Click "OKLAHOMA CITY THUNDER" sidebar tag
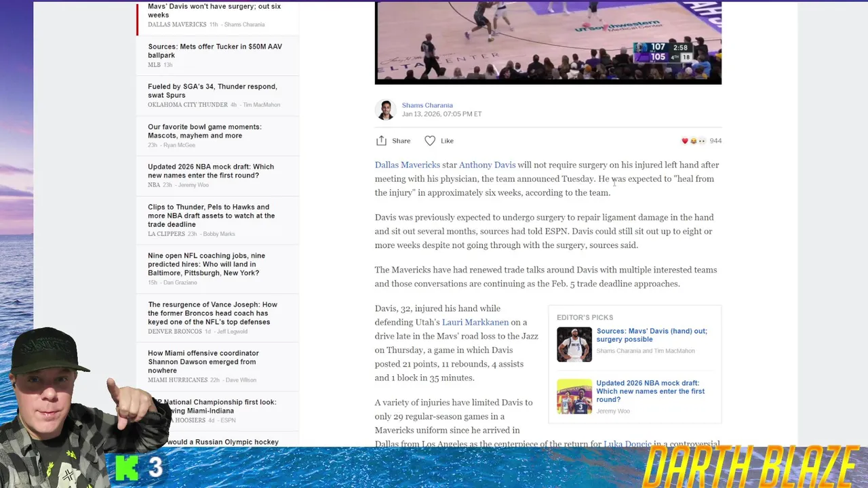The image size is (868, 488). 188,105
